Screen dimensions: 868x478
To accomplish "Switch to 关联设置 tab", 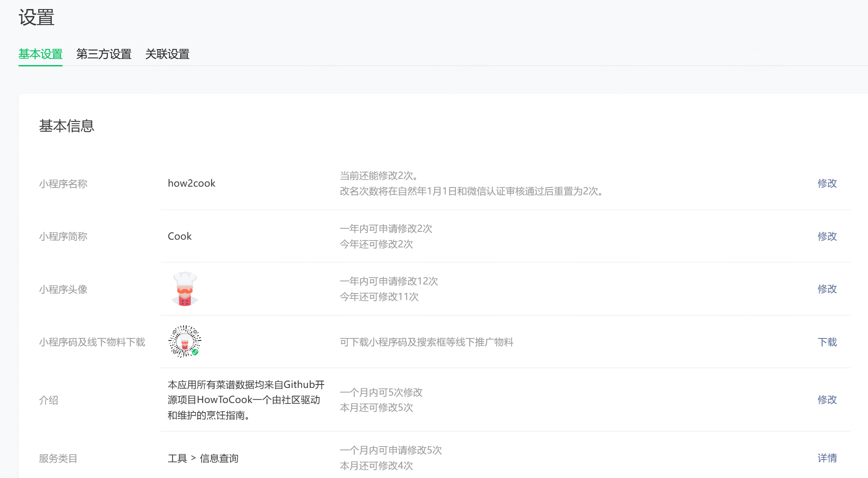I will [x=167, y=54].
